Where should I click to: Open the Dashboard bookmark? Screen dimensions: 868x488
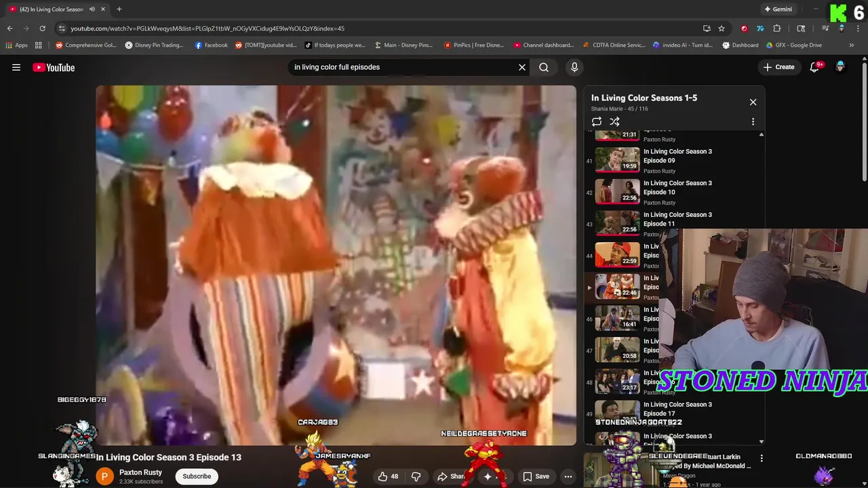coord(741,45)
